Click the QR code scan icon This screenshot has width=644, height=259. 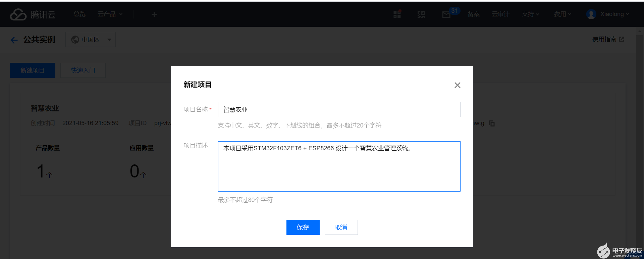[421, 14]
